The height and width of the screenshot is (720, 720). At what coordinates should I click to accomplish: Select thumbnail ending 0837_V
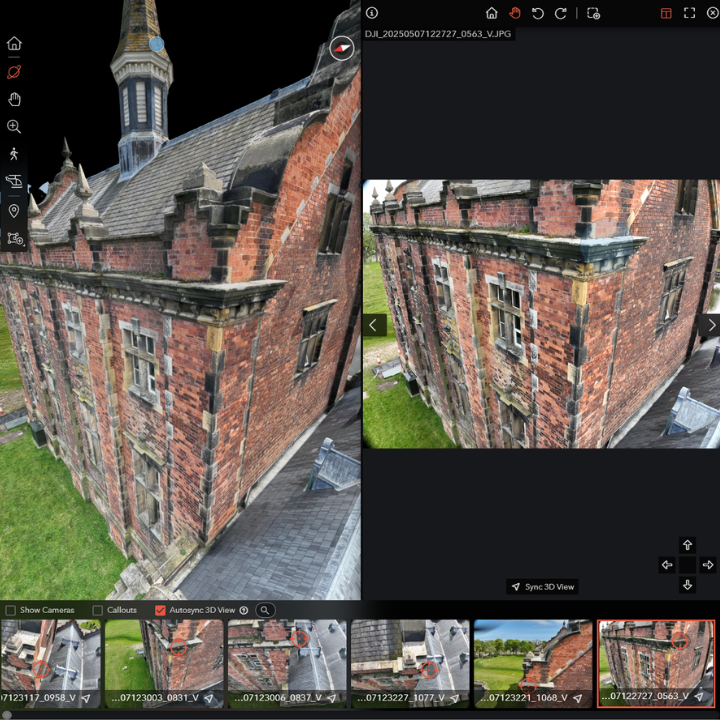(x=287, y=663)
